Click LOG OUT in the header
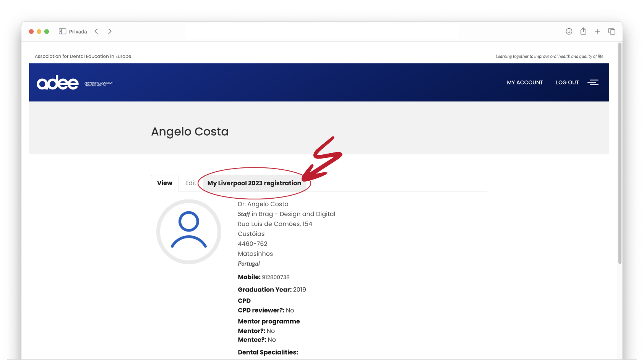 click(567, 83)
